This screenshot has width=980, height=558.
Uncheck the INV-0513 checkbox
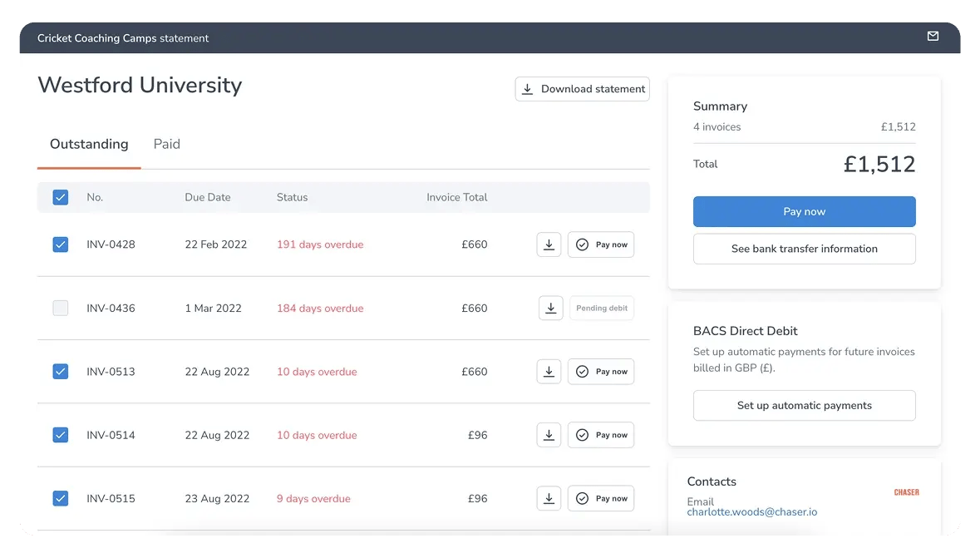[x=61, y=372]
